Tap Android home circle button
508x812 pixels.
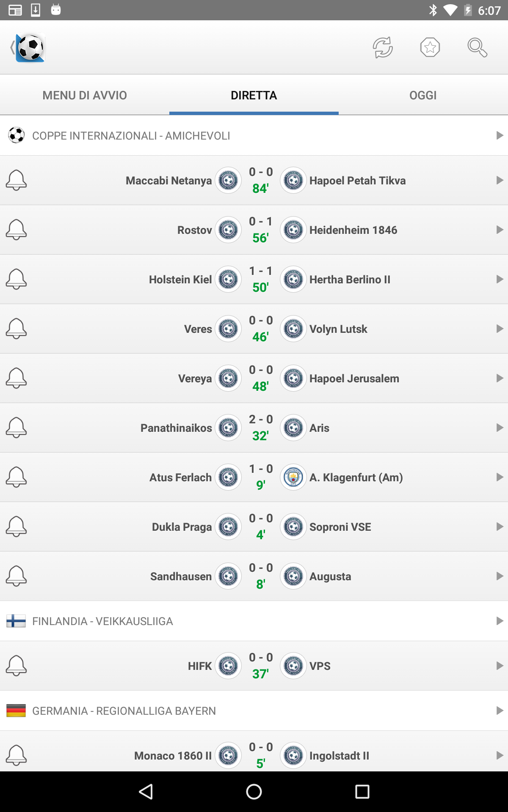tap(254, 792)
